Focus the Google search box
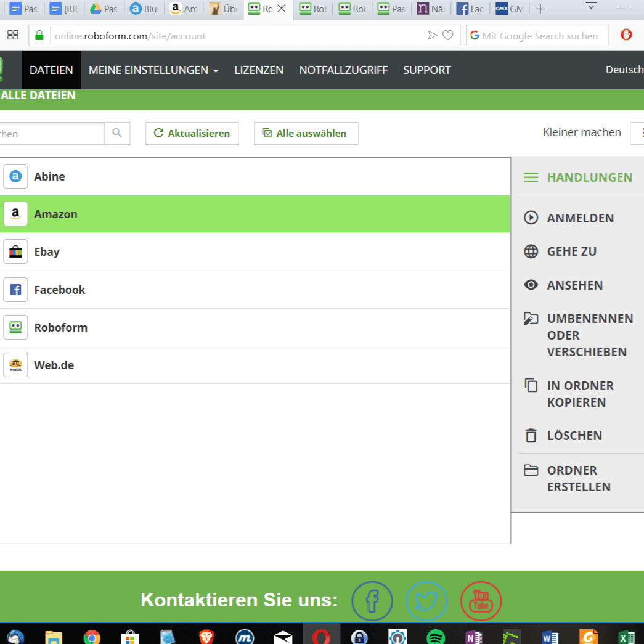Viewport: 644px width, 644px height. (537, 36)
